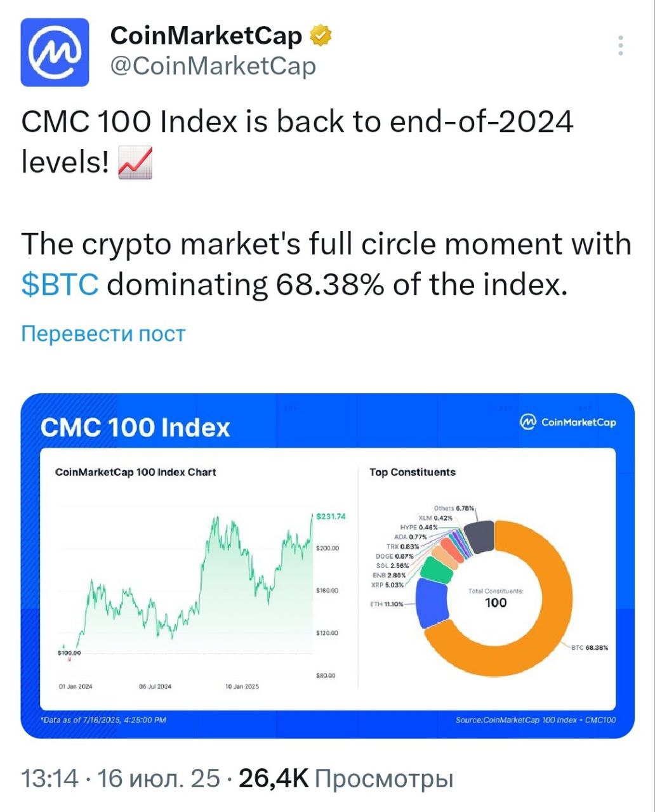
Task: Open the three-dot post options menu
Action: (621, 46)
